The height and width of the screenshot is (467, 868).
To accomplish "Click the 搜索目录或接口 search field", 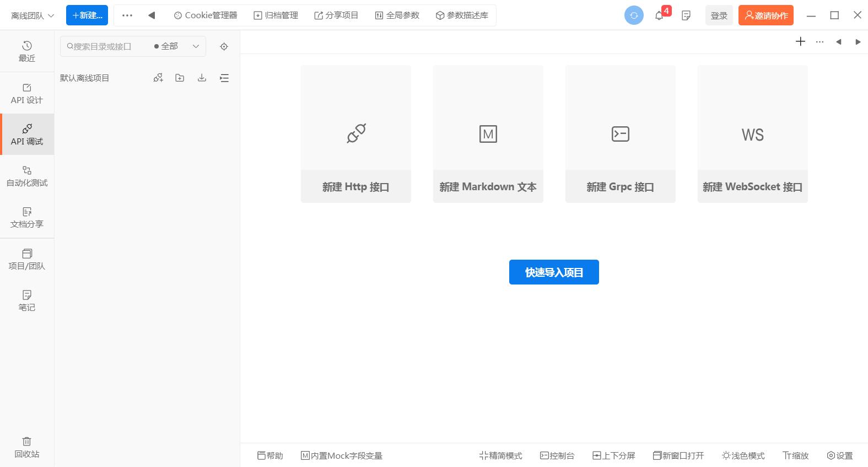I will [105, 46].
